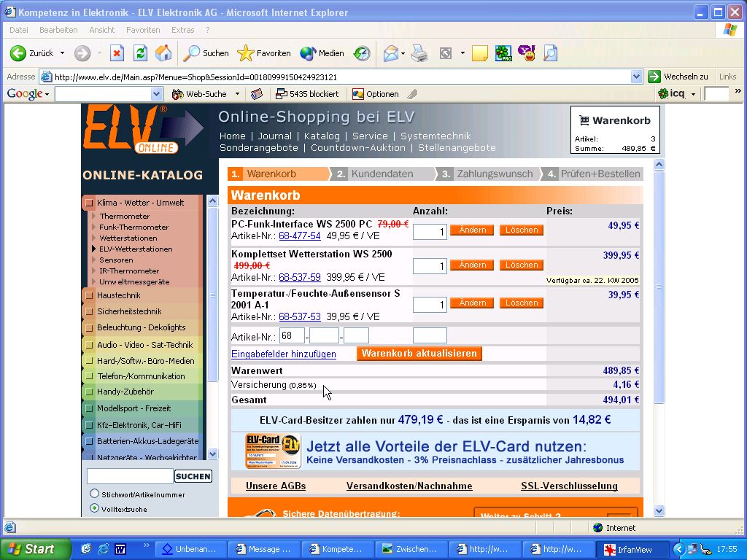Open Google toolbar Optionen

pyautogui.click(x=376, y=94)
